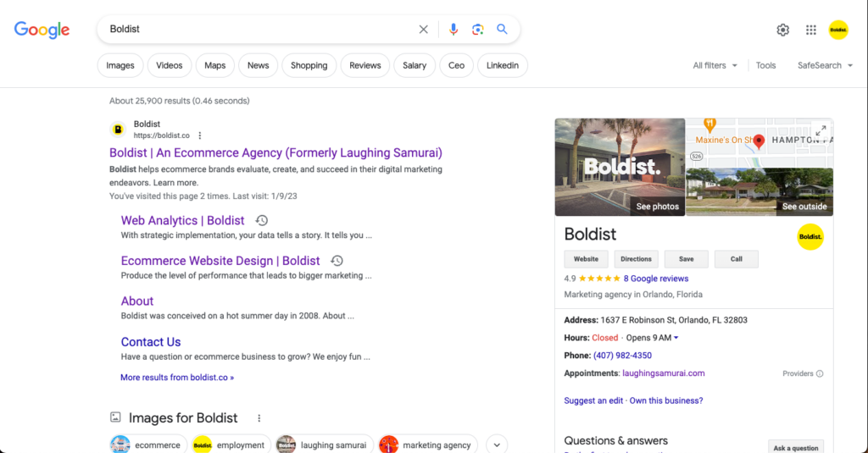Clear the search box text

tap(424, 30)
